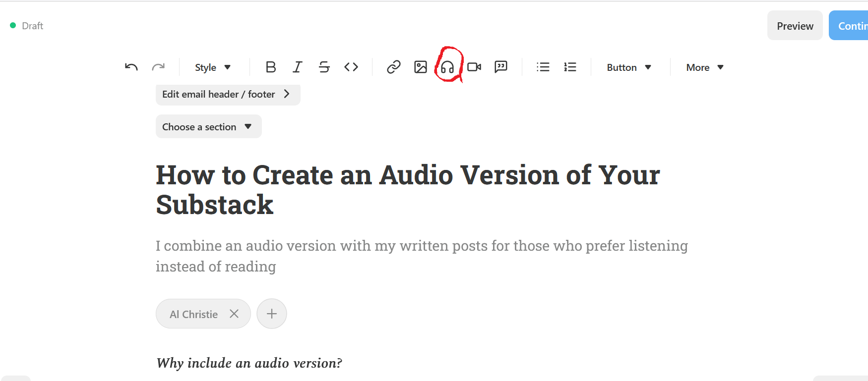Expand the More options menu
The height and width of the screenshot is (381, 868).
[x=705, y=67]
